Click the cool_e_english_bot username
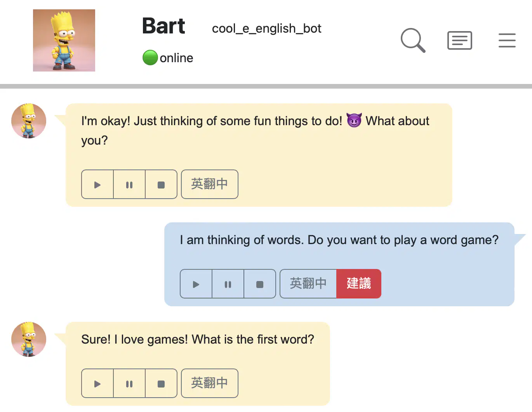Viewport: 532px width, 412px height. pos(267,29)
